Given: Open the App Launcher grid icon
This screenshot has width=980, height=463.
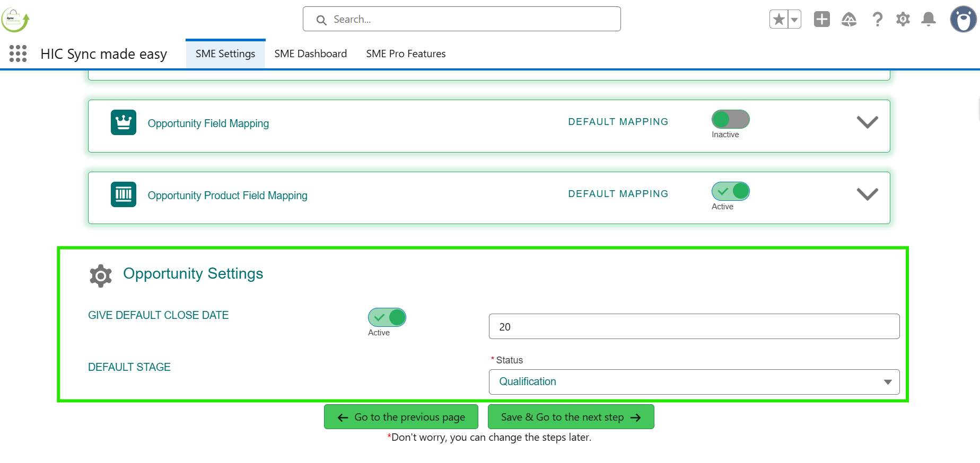Looking at the screenshot, I should [18, 54].
